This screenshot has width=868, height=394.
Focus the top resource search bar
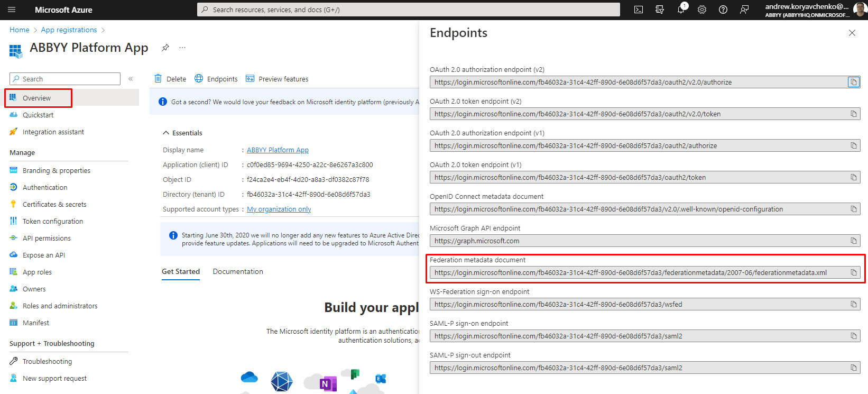point(408,10)
